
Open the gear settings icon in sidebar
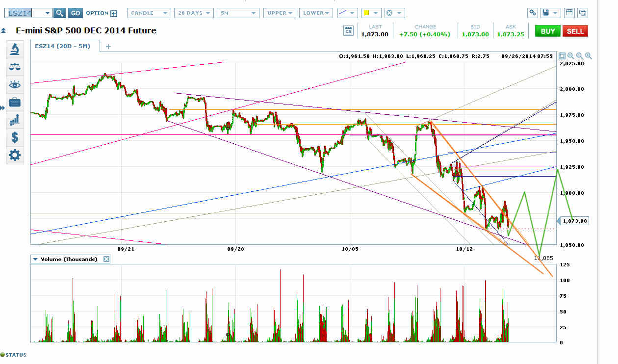point(15,156)
